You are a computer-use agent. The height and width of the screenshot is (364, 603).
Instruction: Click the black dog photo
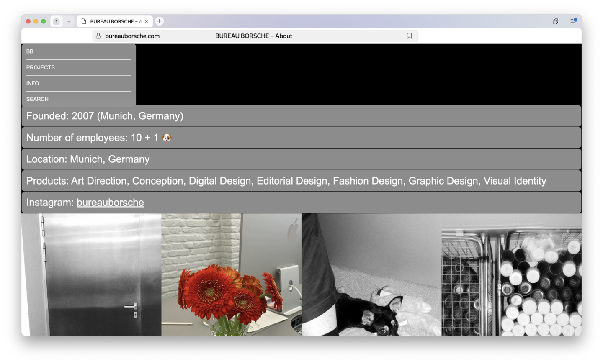(x=371, y=274)
